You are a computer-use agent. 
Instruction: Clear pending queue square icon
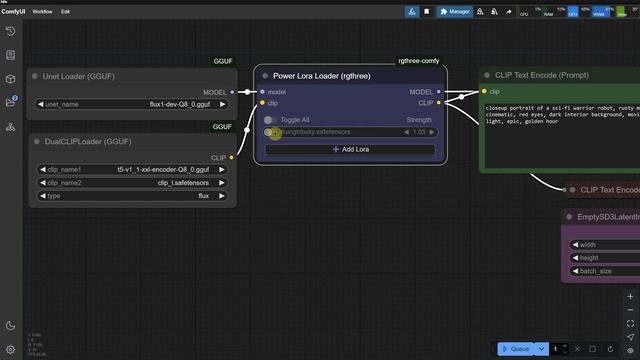[592, 349]
